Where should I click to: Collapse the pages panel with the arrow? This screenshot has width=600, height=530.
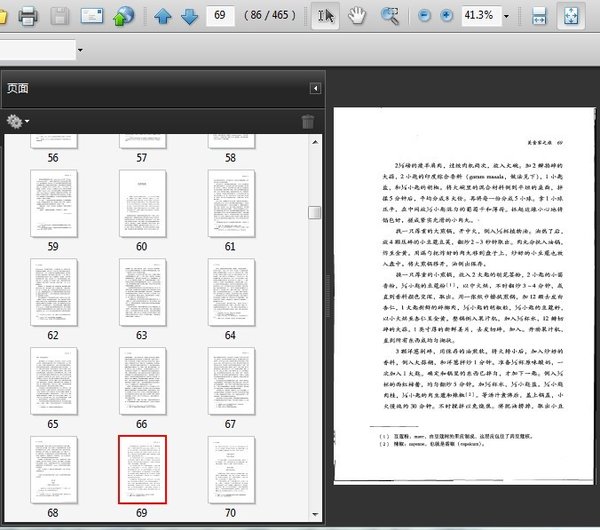(x=315, y=89)
